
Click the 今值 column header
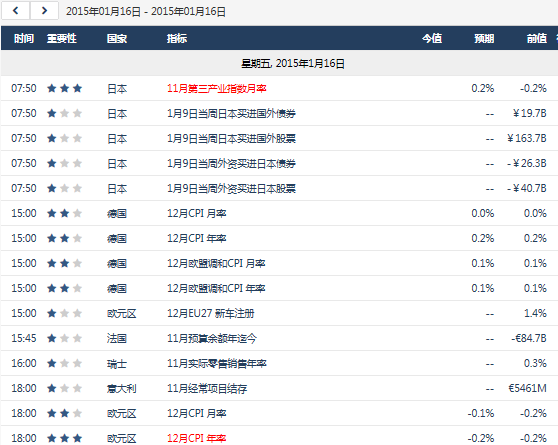(x=432, y=38)
